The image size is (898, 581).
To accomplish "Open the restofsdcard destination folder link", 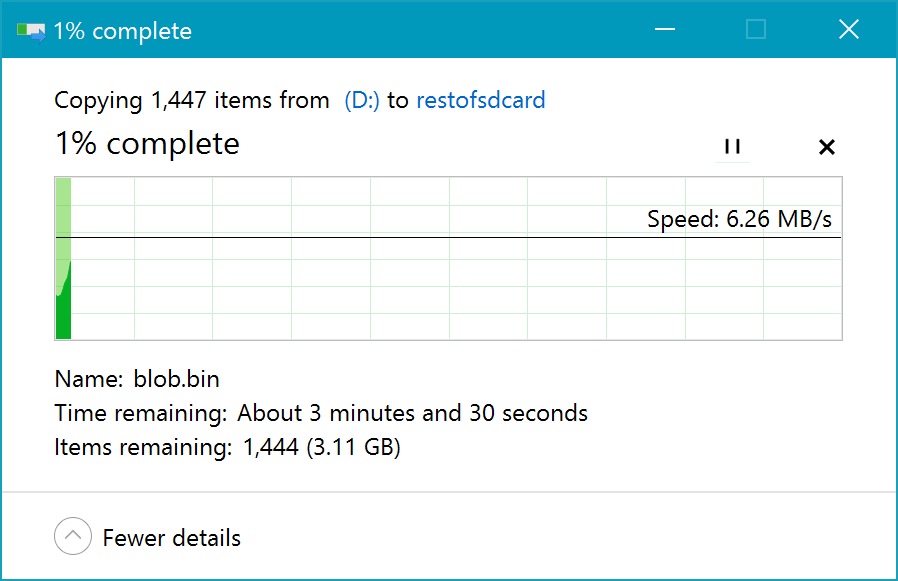I will [x=480, y=100].
